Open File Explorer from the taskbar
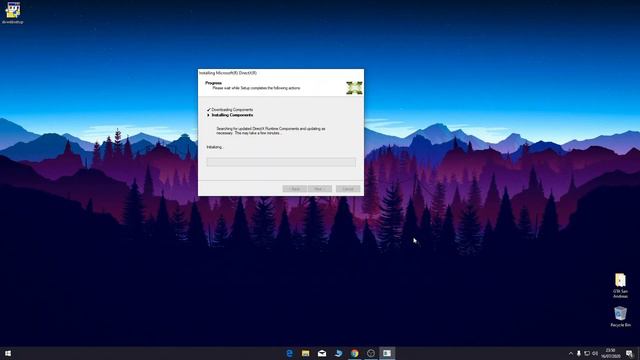640x360 pixels. tap(305, 353)
